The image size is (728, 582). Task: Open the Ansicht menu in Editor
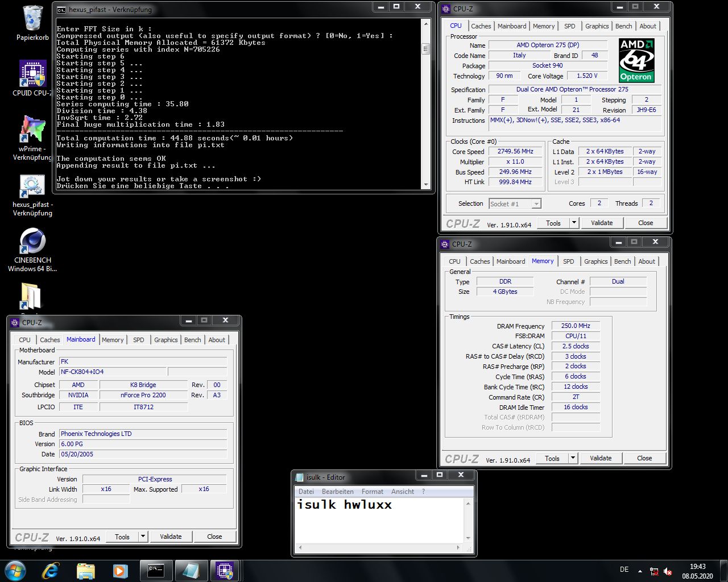pos(403,492)
